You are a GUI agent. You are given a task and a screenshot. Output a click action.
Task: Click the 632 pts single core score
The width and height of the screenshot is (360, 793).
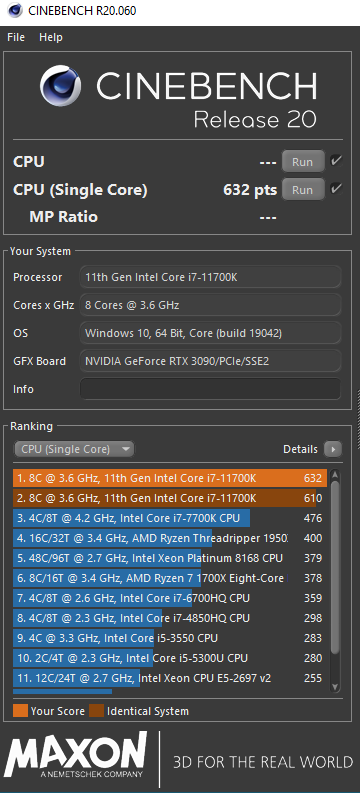click(250, 190)
